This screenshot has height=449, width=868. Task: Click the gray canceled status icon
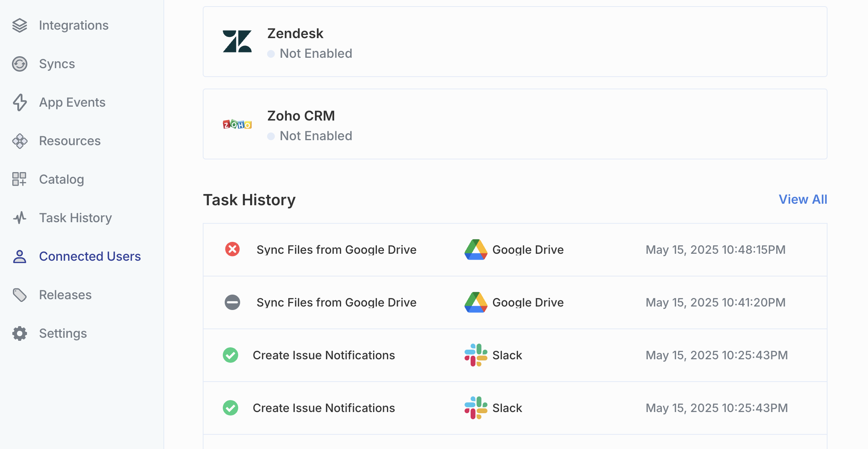tap(232, 302)
